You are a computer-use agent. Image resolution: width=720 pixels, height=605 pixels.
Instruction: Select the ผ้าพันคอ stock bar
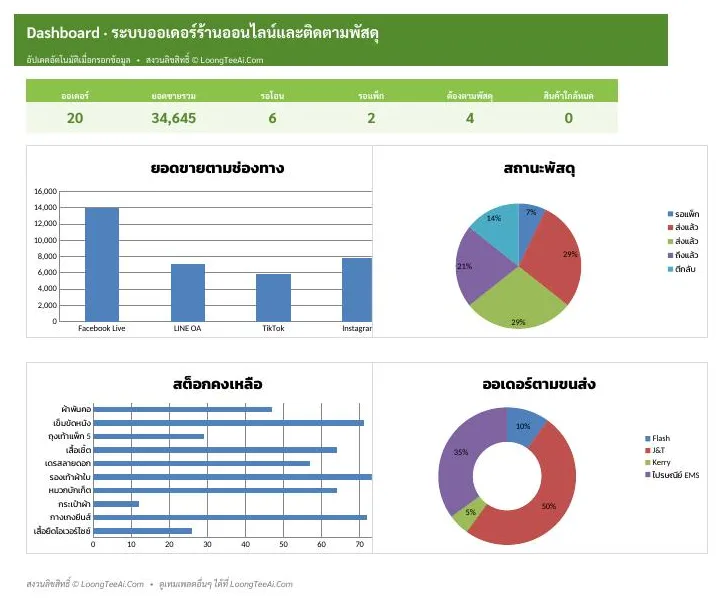tap(183, 409)
